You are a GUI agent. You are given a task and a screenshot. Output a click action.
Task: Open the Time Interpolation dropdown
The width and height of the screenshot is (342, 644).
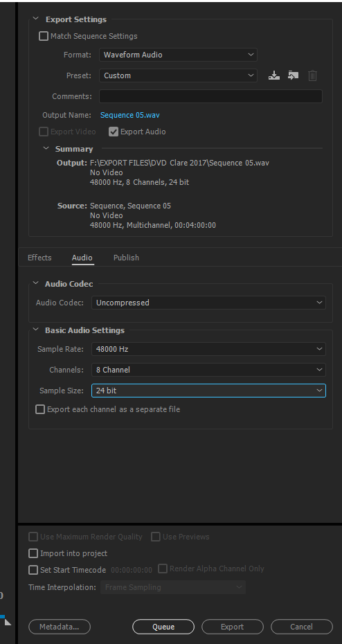point(173,587)
